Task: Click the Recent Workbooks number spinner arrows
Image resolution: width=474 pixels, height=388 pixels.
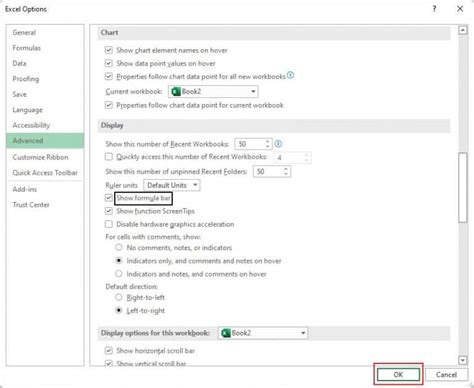Action: pyautogui.click(x=267, y=144)
